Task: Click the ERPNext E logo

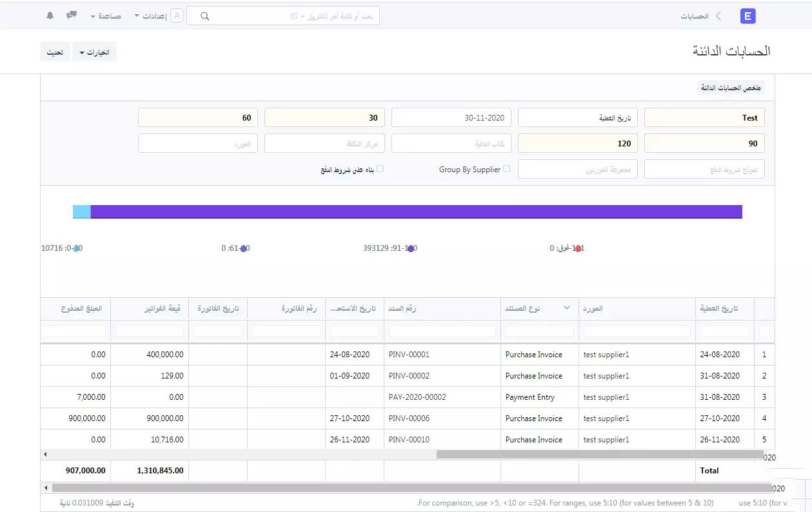Action: [x=748, y=17]
